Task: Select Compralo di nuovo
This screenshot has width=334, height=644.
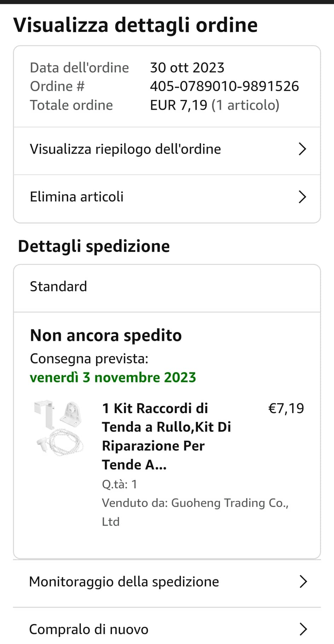Action: click(x=89, y=629)
